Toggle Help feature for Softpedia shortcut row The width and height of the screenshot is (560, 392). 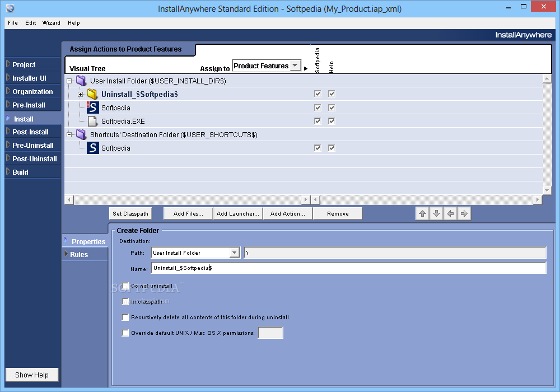coord(332,148)
